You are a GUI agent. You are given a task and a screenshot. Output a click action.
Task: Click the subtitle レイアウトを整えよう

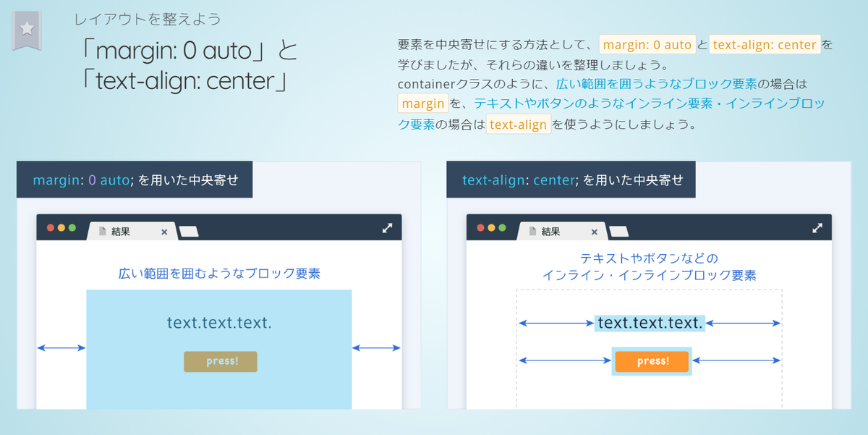pos(148,19)
